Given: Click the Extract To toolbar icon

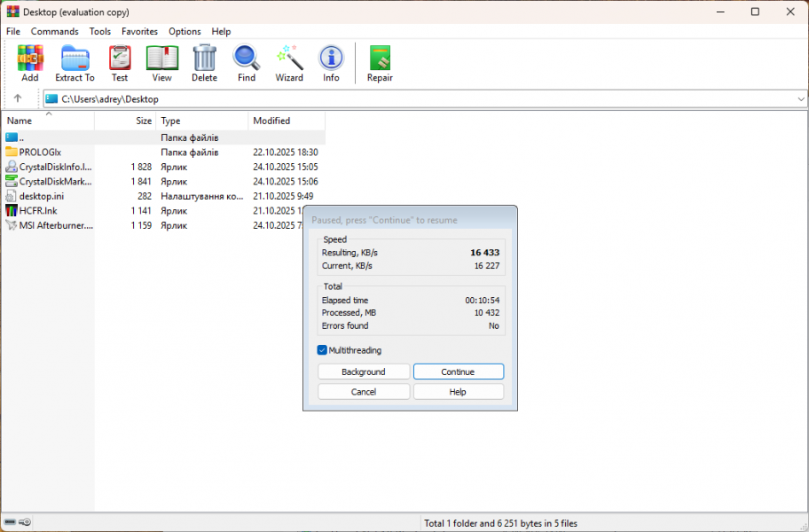Looking at the screenshot, I should [x=75, y=63].
